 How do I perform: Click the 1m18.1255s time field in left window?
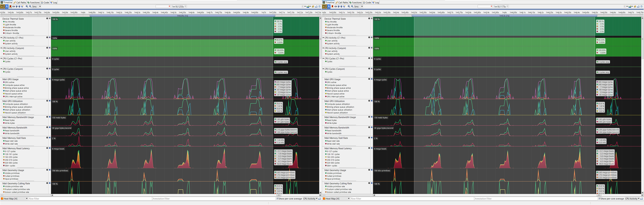(179, 6)
